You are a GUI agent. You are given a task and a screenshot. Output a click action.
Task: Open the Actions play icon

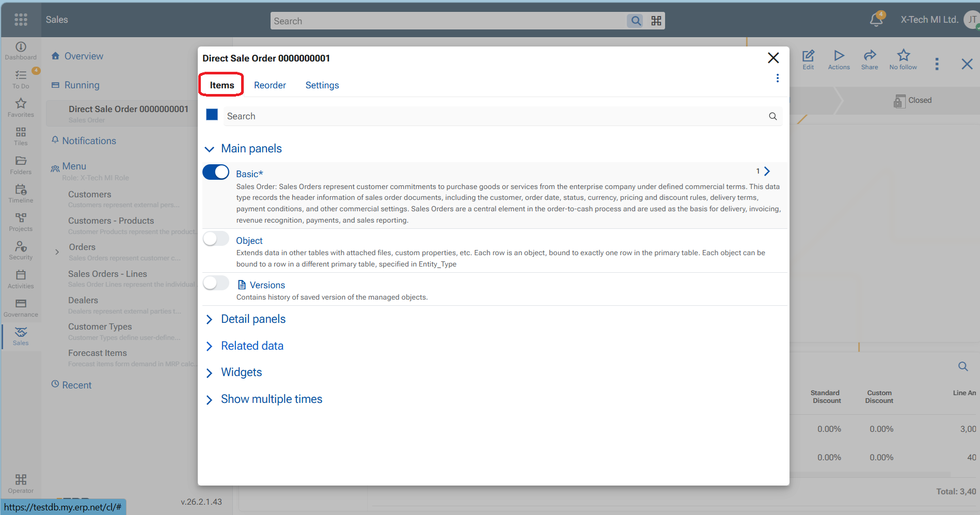point(839,56)
